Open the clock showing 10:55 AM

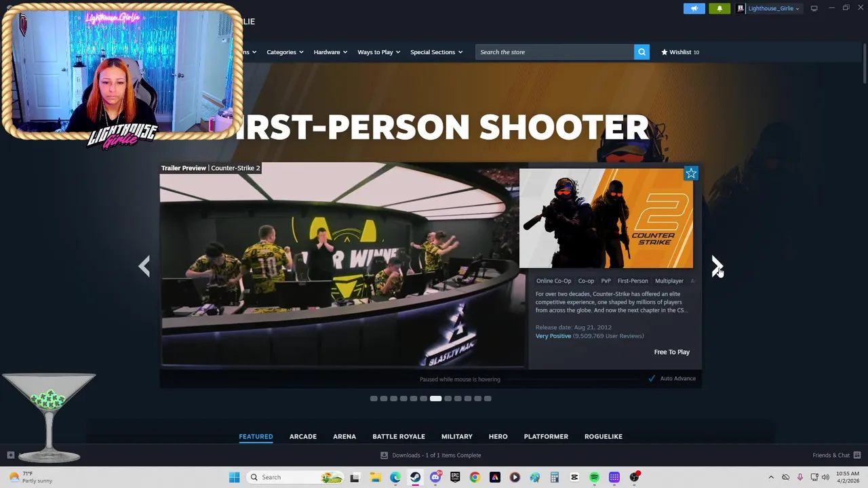coord(848,477)
